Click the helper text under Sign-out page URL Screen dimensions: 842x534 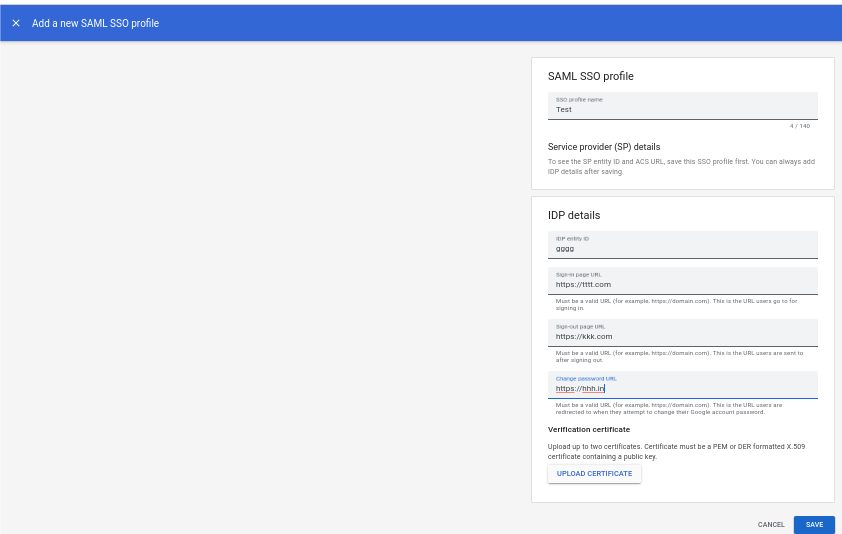pyautogui.click(x=679, y=357)
